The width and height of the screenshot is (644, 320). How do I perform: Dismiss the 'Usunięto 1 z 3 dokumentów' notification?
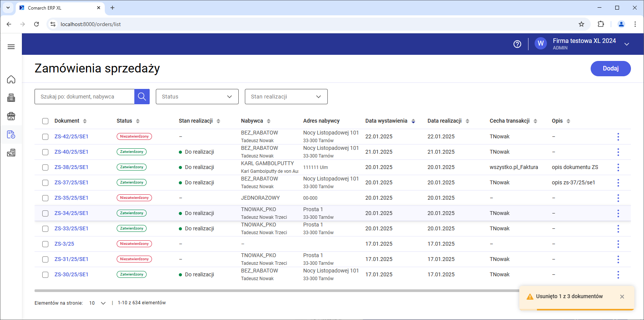point(622,297)
